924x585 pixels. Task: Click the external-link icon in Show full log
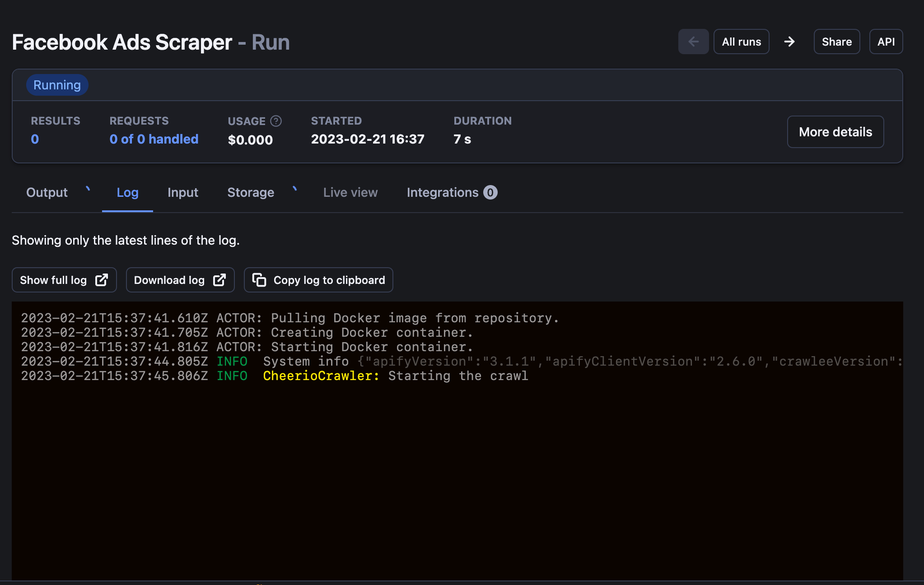pos(102,280)
